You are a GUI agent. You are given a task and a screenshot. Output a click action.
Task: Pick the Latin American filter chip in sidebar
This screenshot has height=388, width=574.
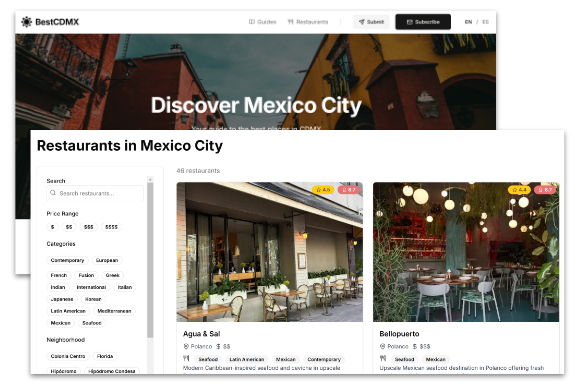tap(68, 311)
